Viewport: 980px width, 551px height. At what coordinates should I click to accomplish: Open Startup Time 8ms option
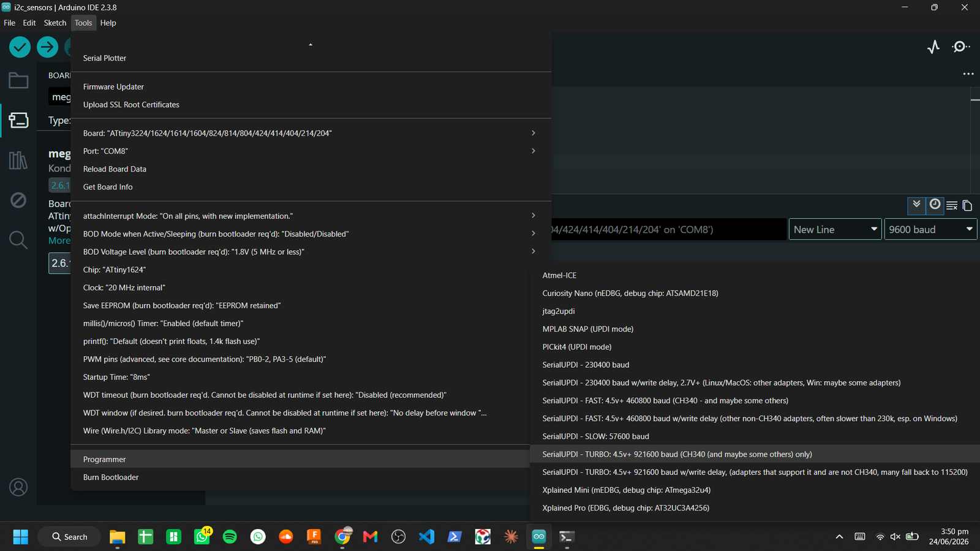tap(300, 377)
